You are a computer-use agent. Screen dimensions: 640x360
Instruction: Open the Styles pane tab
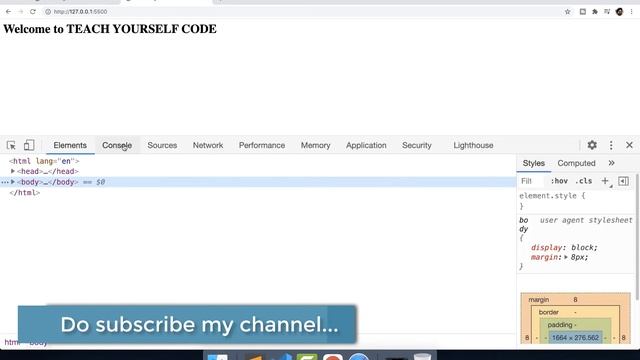(x=533, y=163)
